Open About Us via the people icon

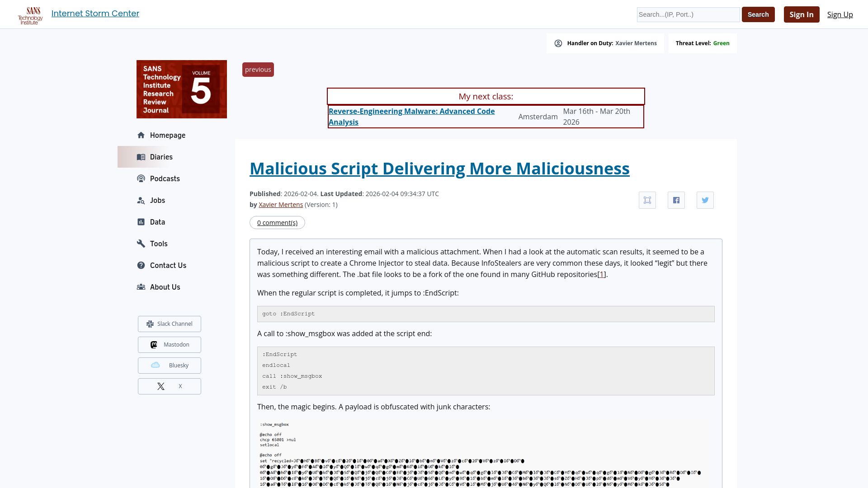click(x=141, y=287)
